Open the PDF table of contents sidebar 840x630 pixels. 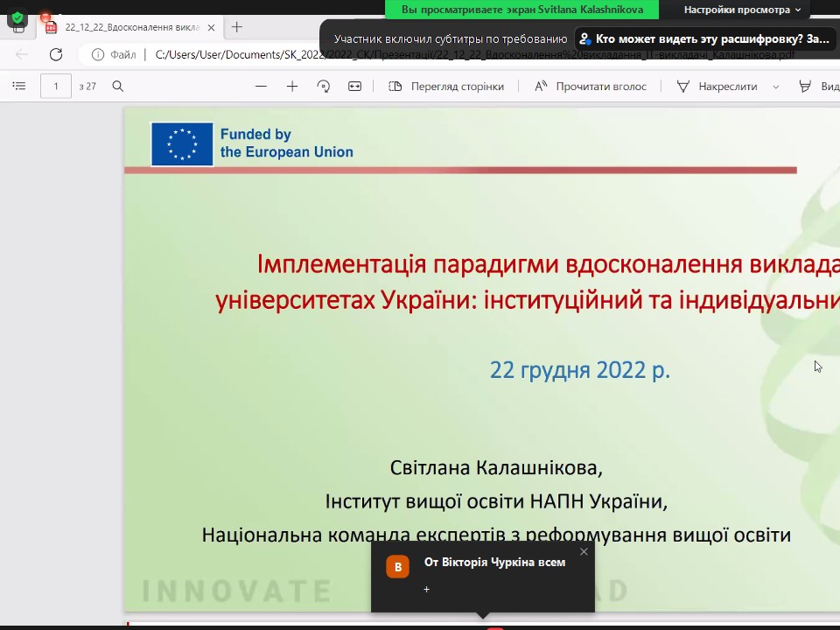pos(19,87)
